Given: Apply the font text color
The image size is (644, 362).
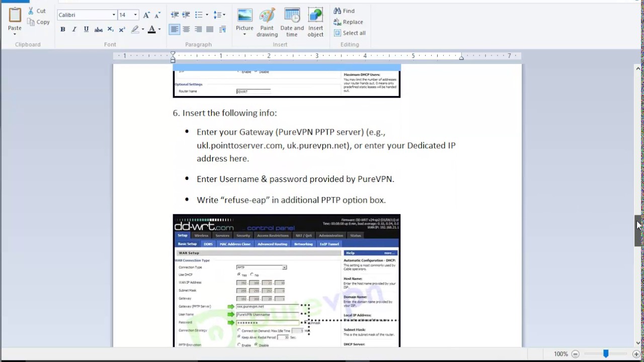Looking at the screenshot, I should (151, 30).
